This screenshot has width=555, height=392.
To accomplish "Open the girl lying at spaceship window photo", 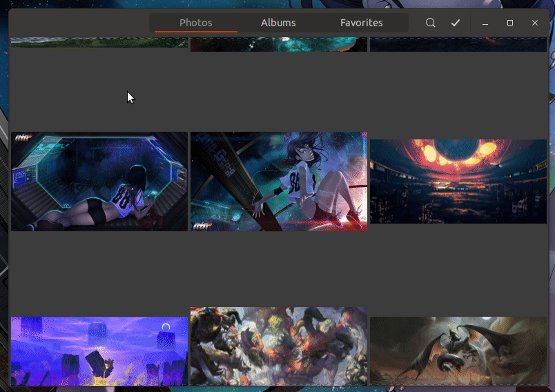I will coord(99,182).
